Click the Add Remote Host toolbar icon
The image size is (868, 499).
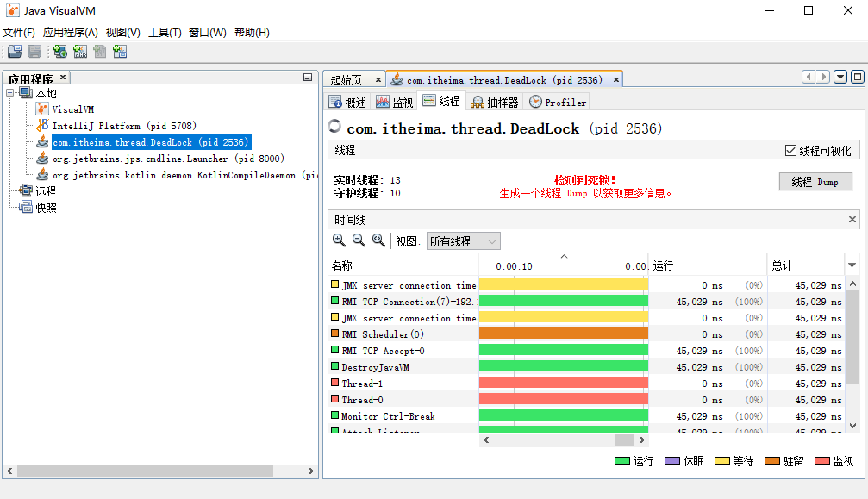(x=59, y=52)
